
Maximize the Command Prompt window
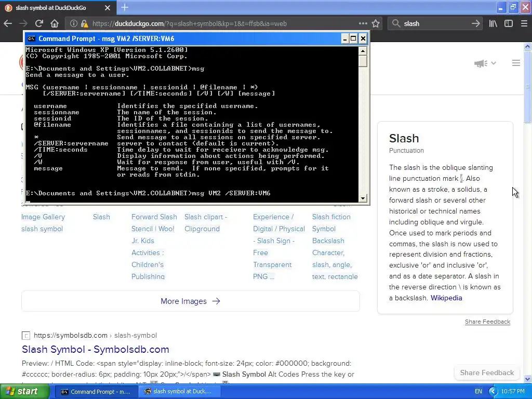(353, 38)
